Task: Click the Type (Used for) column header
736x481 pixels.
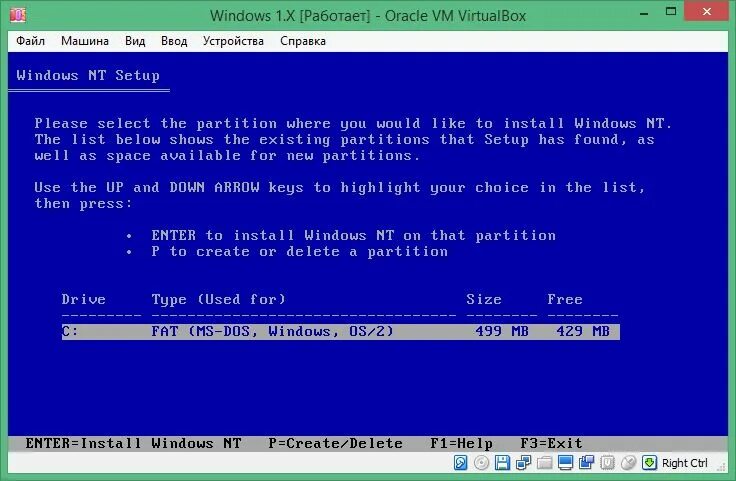Action: 218,299
